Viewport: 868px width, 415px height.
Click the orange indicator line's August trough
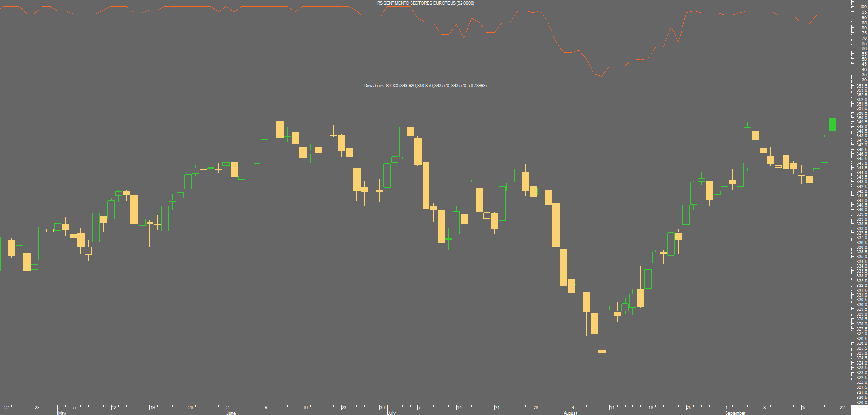click(x=601, y=76)
